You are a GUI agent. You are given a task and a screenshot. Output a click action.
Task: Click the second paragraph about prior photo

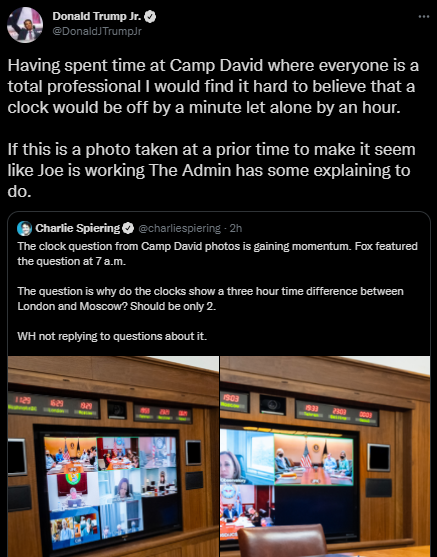coord(211,170)
